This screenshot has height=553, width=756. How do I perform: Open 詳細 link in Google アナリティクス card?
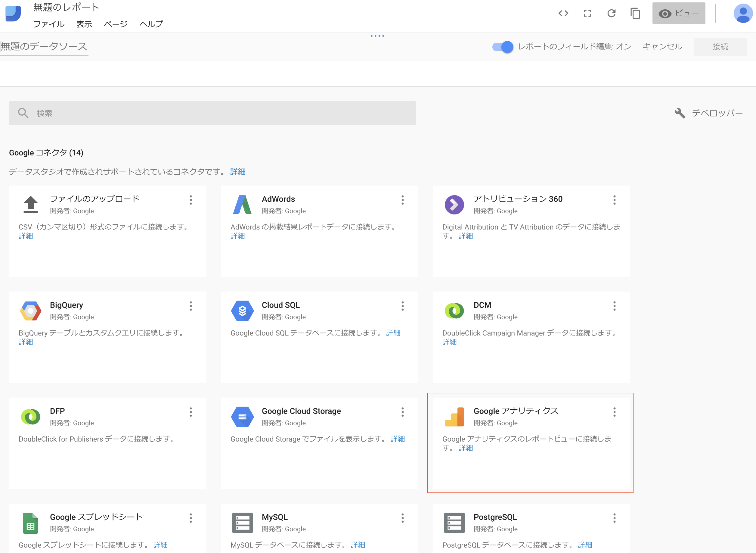[466, 448]
